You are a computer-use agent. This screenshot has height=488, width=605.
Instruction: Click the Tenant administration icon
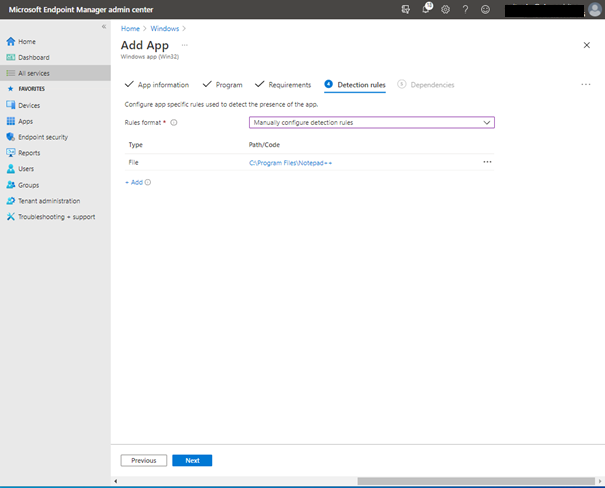[11, 201]
